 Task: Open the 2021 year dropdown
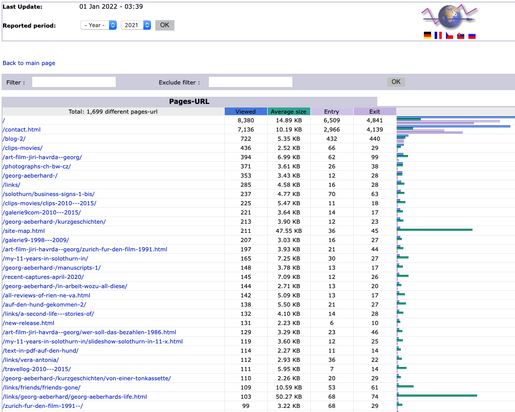[136, 25]
